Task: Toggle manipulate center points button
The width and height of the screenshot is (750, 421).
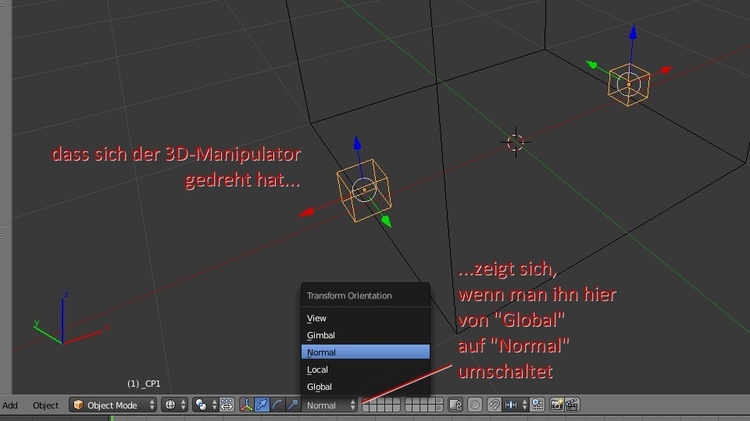Action: pos(227,405)
